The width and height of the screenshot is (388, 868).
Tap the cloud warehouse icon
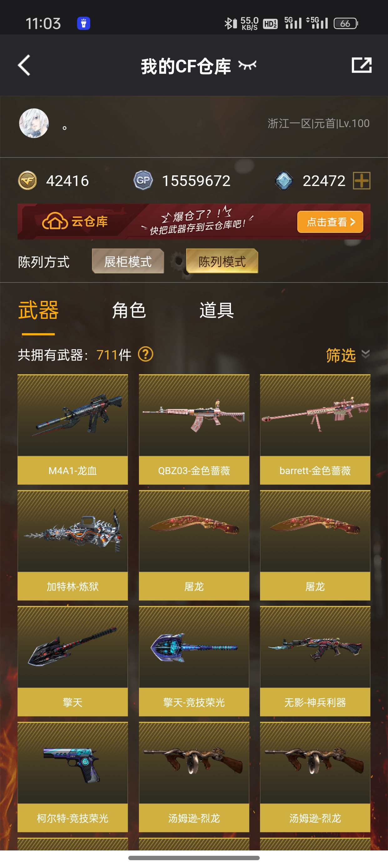pos(55,222)
